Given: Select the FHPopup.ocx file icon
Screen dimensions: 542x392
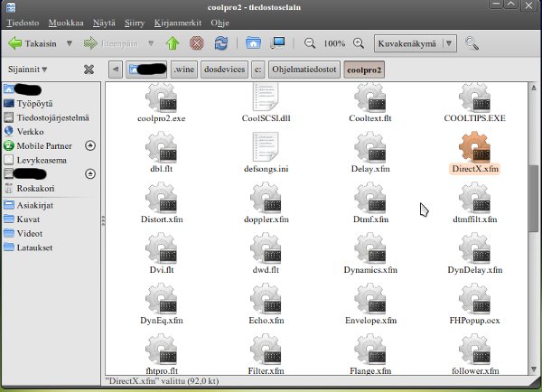Looking at the screenshot, I should click(474, 299).
